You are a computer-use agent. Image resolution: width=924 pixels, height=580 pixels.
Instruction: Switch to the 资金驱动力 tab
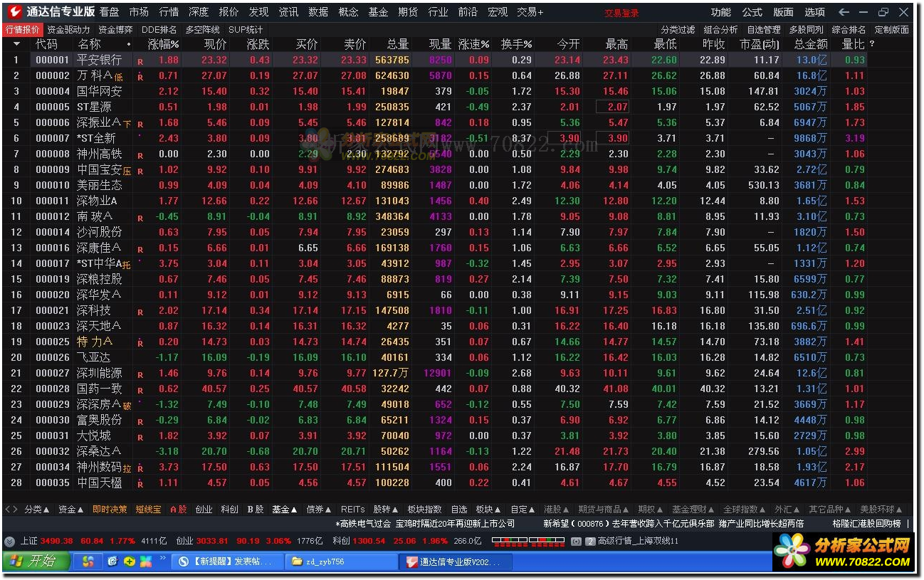point(69,30)
